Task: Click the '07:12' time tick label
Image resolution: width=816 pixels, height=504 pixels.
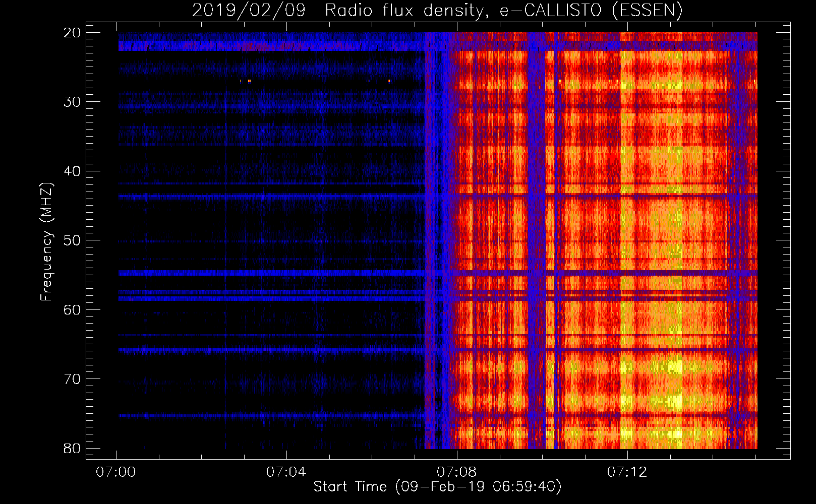Action: pos(627,472)
